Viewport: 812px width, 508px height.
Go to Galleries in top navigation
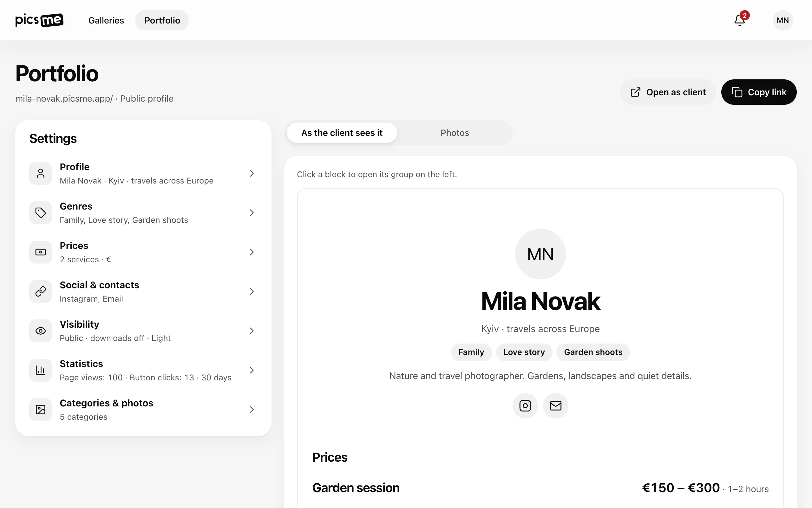click(106, 20)
